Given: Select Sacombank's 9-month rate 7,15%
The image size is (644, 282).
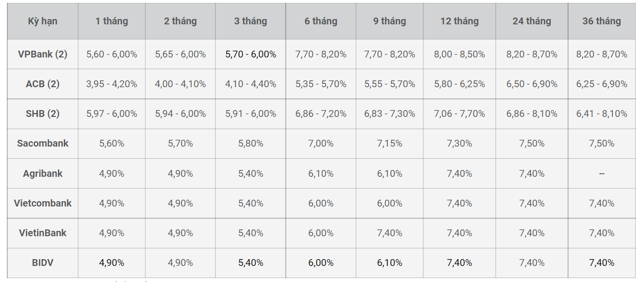Looking at the screenshot, I should coord(389,144).
